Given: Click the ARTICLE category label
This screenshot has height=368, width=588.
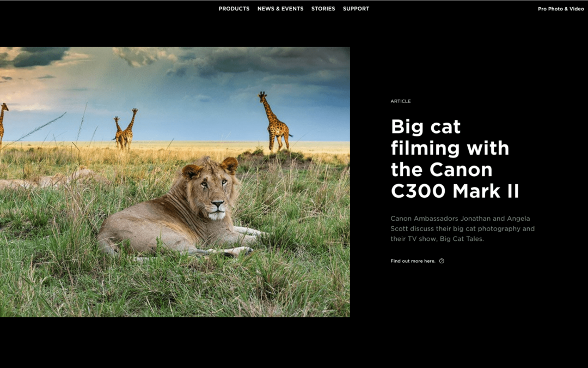Looking at the screenshot, I should 401,101.
